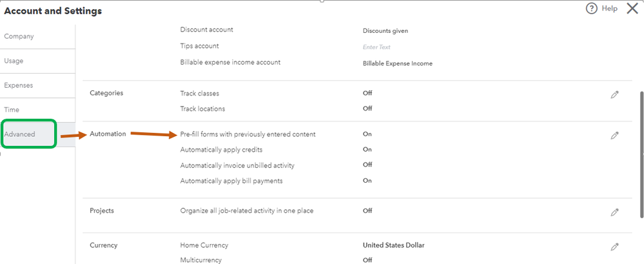Edit the Automation section with pencil icon
Image resolution: width=644 pixels, height=264 pixels.
tap(614, 136)
